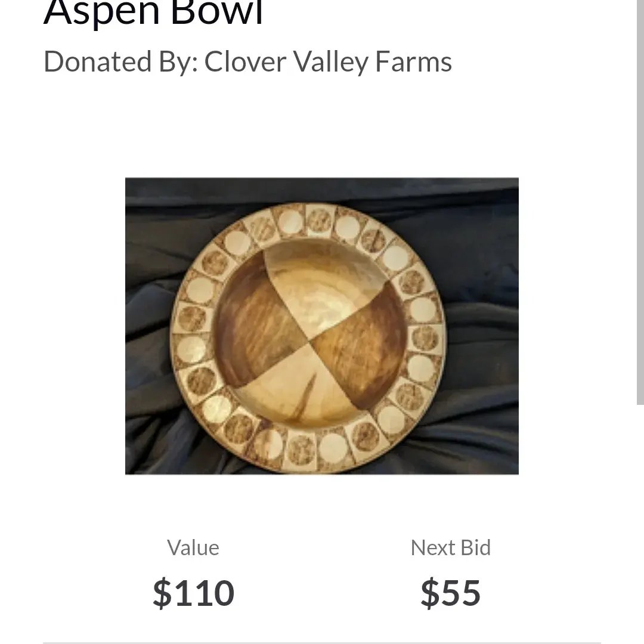The height and width of the screenshot is (644, 644).
Task: Click the horizontal divider line under the prices
Action: click(321, 642)
